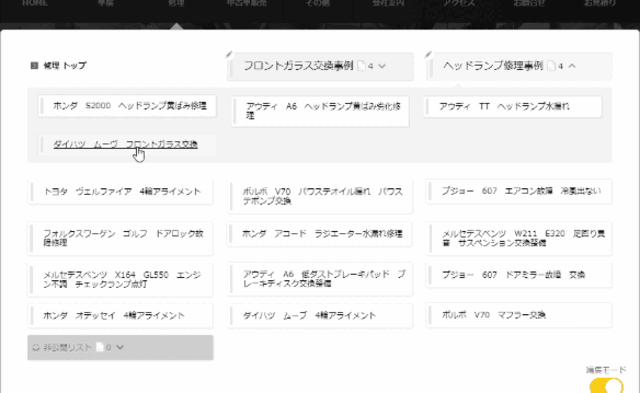Screen dimensions: 640x393
Task: Open プジョー 607 ドアミラー故障 交換
Action: pyautogui.click(x=519, y=275)
